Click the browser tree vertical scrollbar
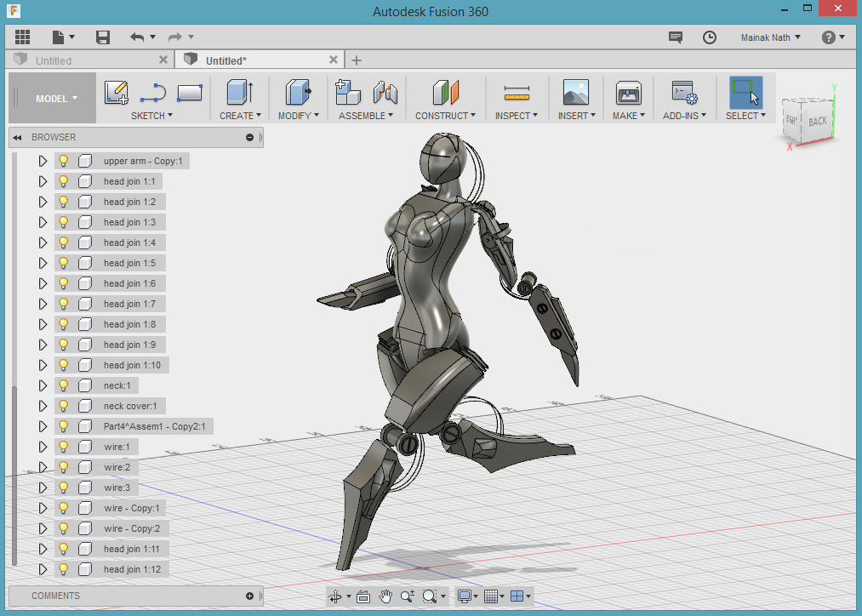Image resolution: width=862 pixels, height=616 pixels. pos(14,476)
